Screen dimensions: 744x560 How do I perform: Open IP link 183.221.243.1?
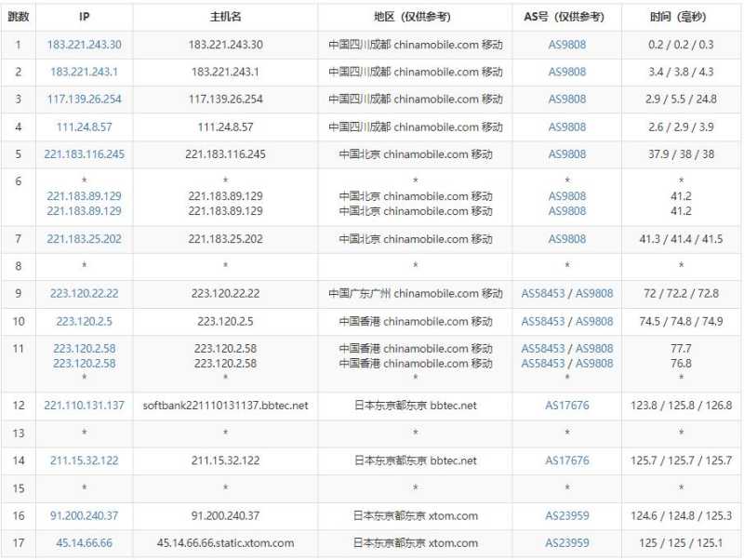click(x=84, y=72)
